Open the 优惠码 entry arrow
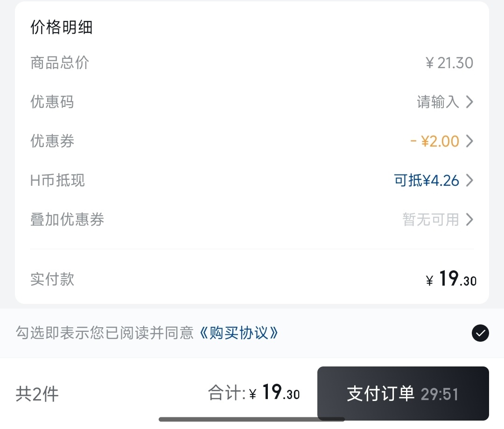504x429 pixels. pyautogui.click(x=469, y=102)
